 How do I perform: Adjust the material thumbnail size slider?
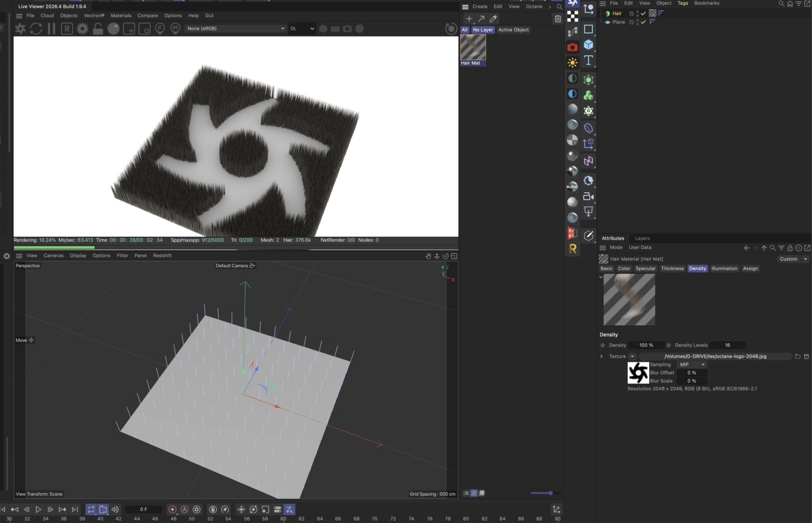(x=546, y=493)
